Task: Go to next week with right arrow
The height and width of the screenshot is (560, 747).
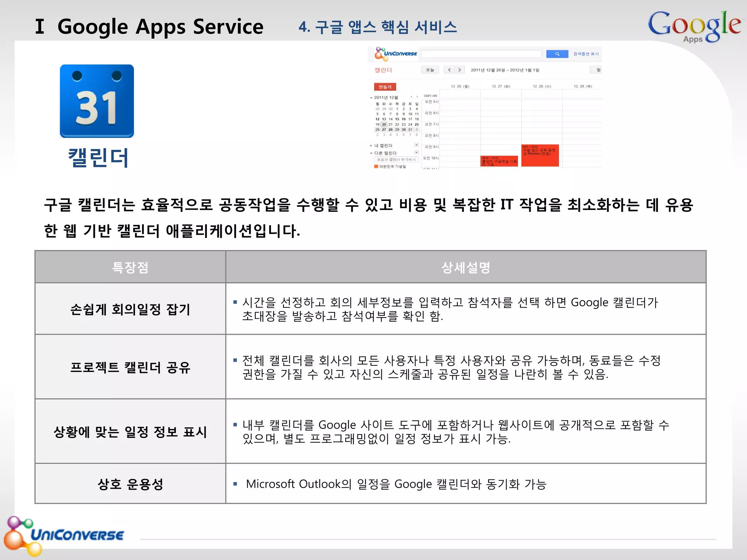Action: click(x=460, y=70)
